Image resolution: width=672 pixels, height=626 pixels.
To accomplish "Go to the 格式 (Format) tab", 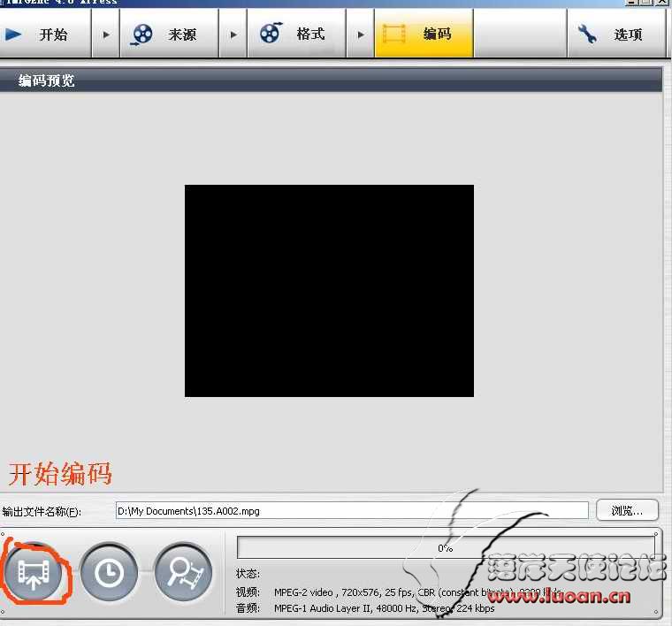I will (x=296, y=34).
